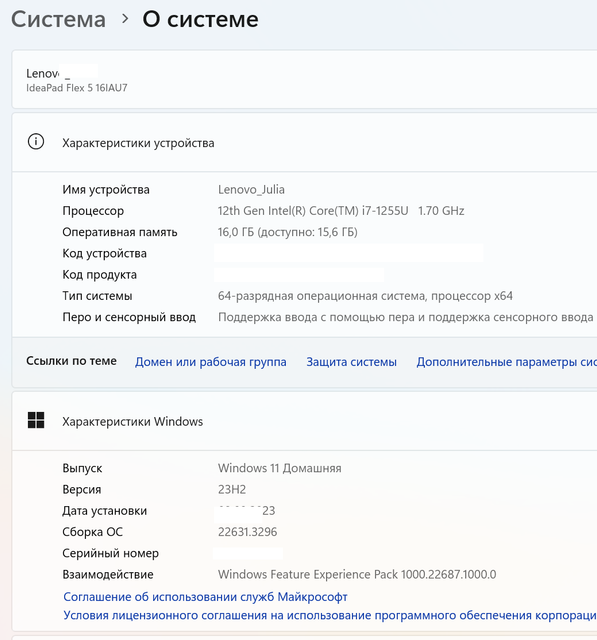Collapse the Характеристики Windows section header
Image resolution: width=597 pixels, height=640 pixels.
[304, 421]
